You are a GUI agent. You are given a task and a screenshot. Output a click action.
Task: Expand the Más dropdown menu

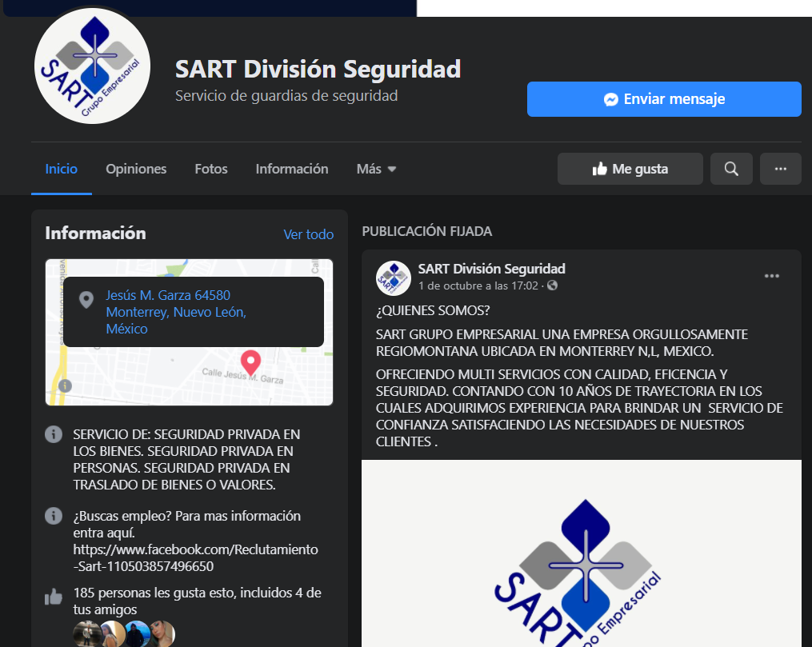[x=377, y=169]
